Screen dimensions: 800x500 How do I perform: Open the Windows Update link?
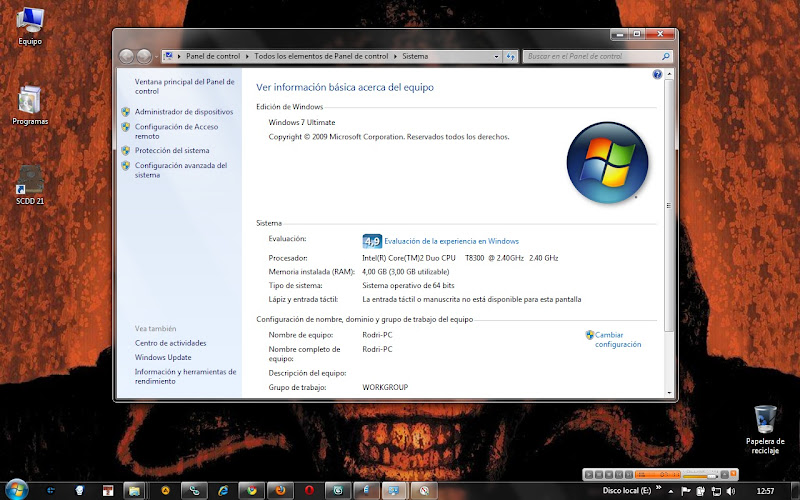163,358
